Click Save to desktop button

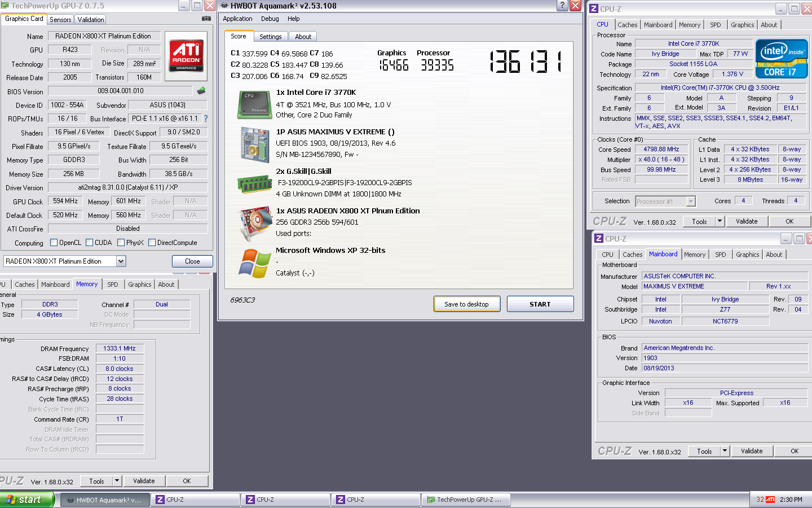[466, 304]
